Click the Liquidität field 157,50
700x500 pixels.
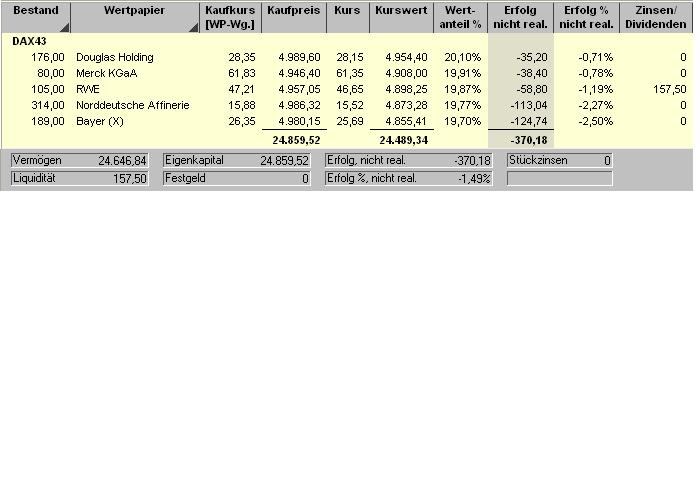click(x=79, y=179)
